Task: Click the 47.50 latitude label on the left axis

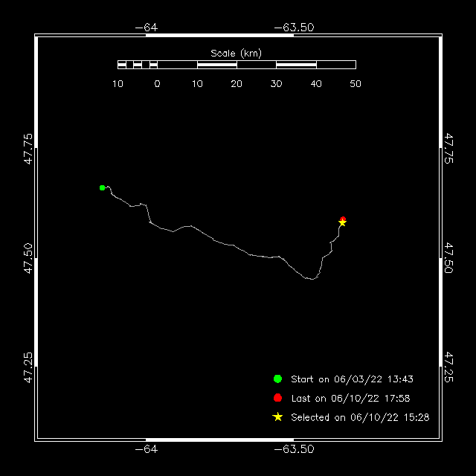Action: (28, 258)
